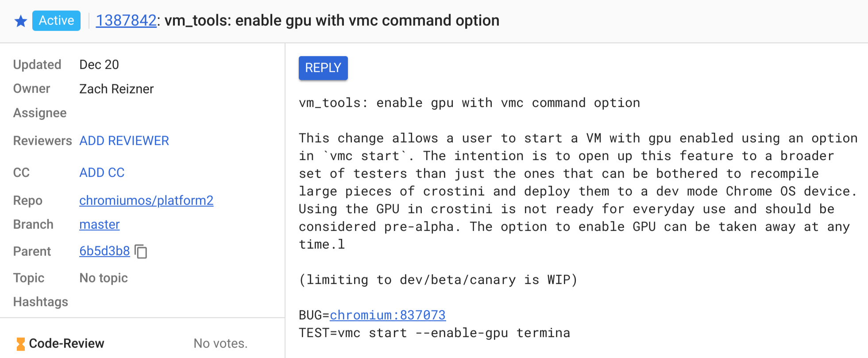Open the master branch link

coord(99,224)
